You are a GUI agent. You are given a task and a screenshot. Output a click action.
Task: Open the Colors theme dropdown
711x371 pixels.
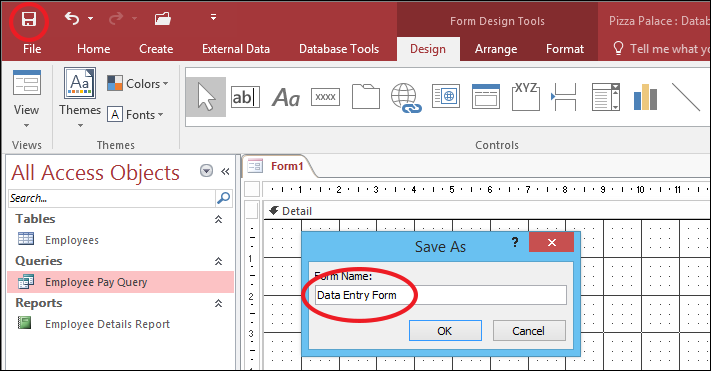[138, 83]
